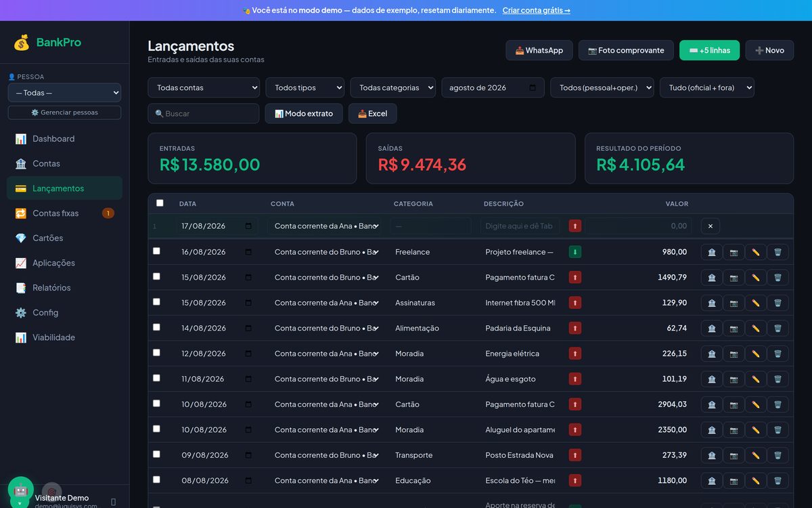Open the Relatórios sidebar item
Image resolution: width=812 pixels, height=508 pixels.
[64, 288]
